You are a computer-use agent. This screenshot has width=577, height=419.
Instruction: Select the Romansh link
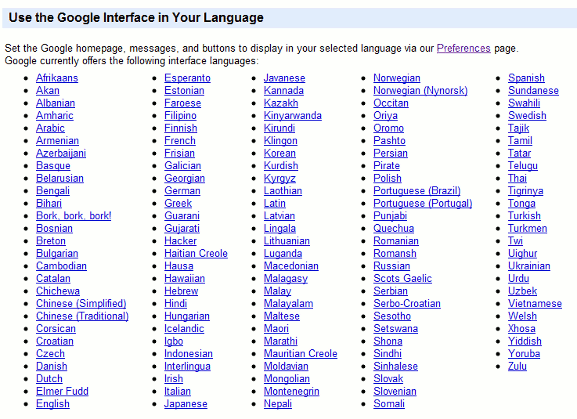point(395,253)
